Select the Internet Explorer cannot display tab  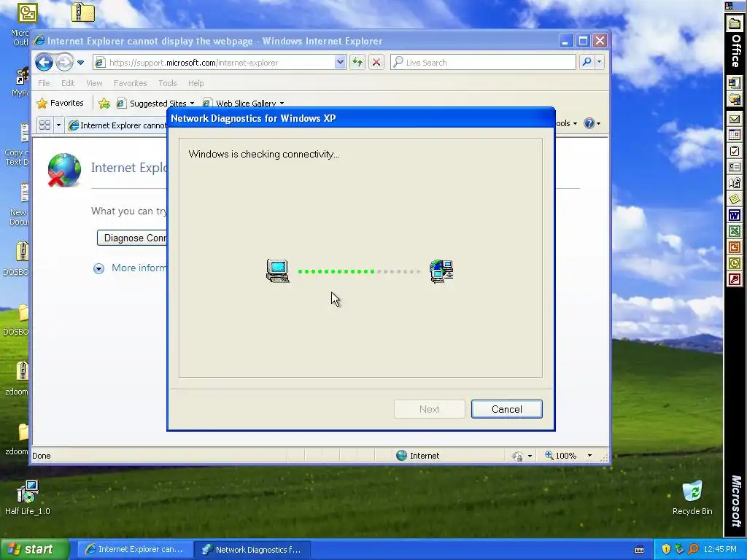click(117, 125)
